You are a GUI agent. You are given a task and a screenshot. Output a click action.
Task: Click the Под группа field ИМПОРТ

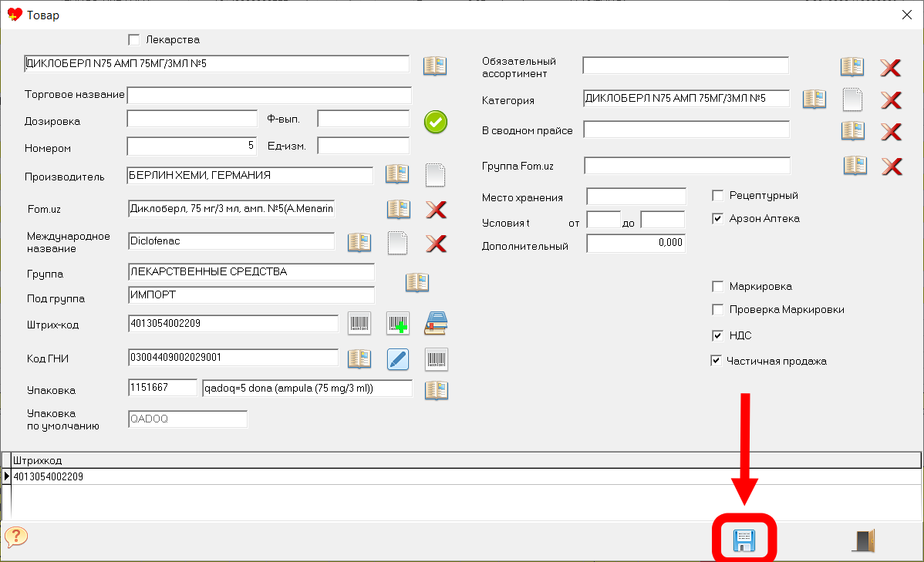tap(251, 295)
